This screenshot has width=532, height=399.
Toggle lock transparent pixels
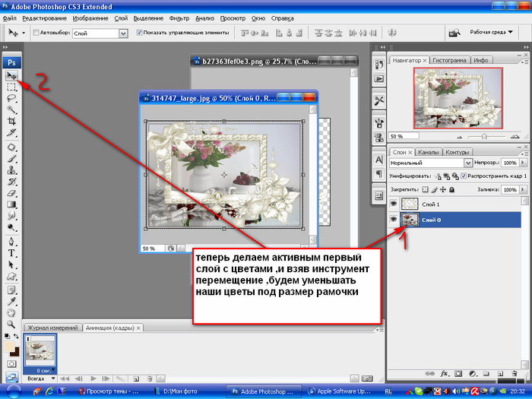(x=425, y=190)
